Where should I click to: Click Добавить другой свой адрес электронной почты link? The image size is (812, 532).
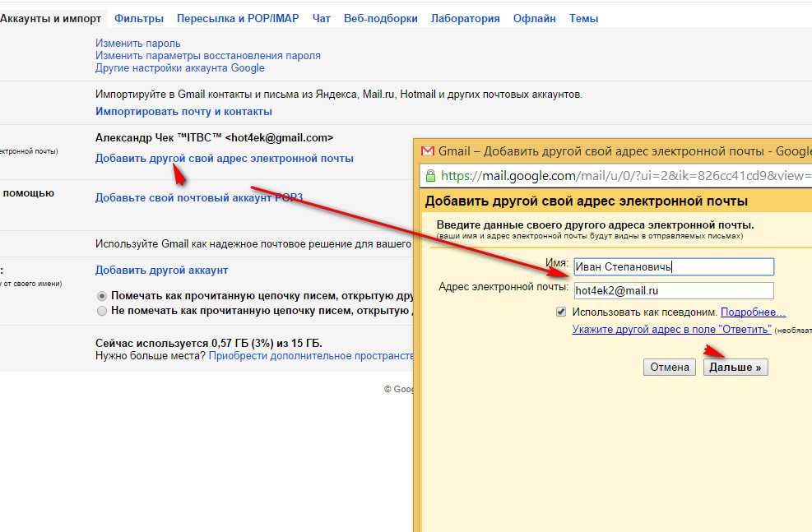pyautogui.click(x=225, y=159)
